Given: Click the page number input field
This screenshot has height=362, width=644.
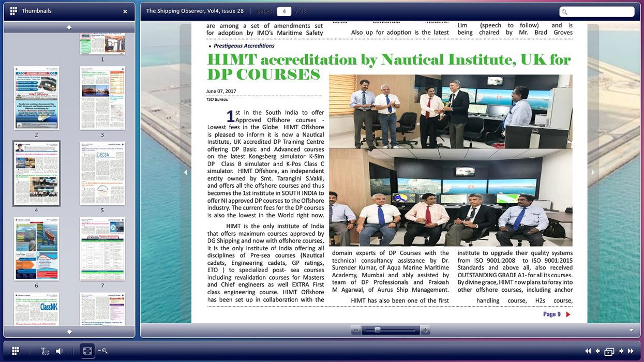Looking at the screenshot, I should pyautogui.click(x=284, y=11).
